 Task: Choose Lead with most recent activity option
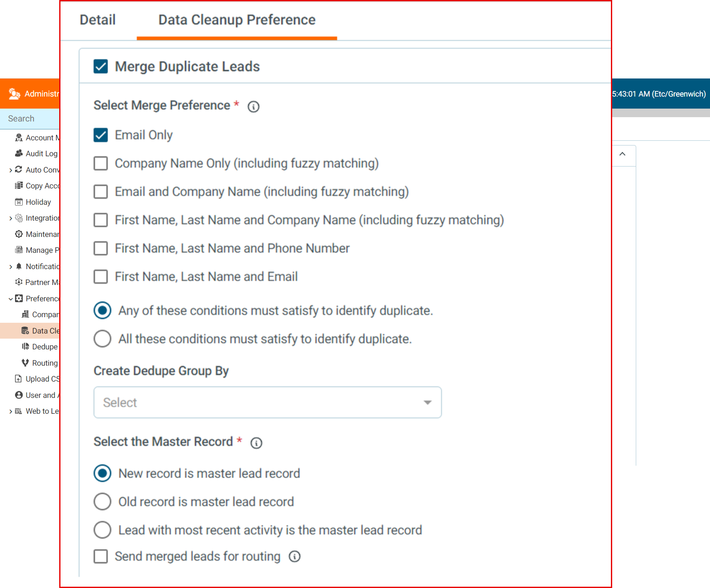tap(103, 530)
